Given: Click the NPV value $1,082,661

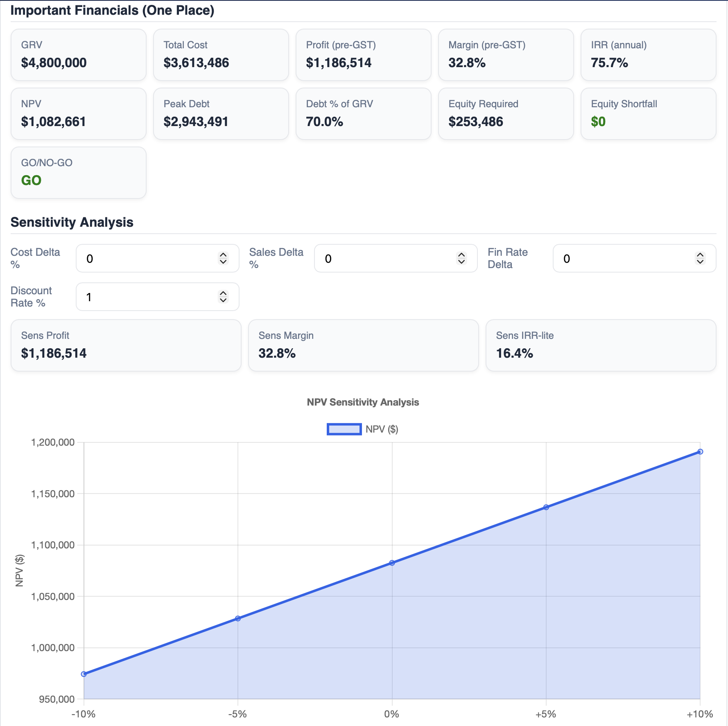Looking at the screenshot, I should coord(53,122).
